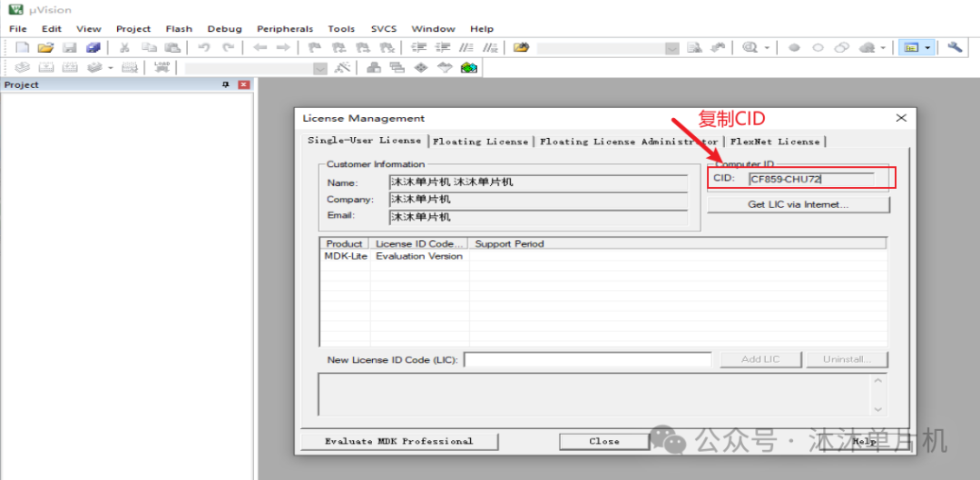Screen dimensions: 980x480
Task: Click Get LIC via Internet button
Action: tap(799, 204)
